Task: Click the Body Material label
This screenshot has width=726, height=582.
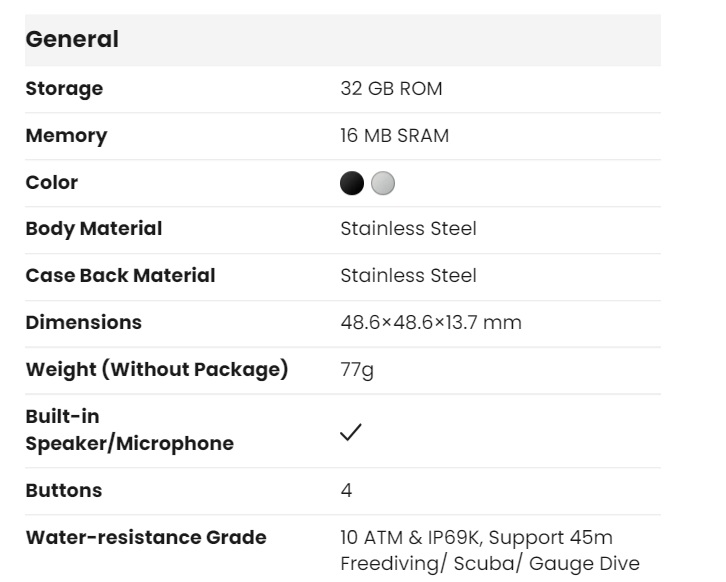Action: 93,229
